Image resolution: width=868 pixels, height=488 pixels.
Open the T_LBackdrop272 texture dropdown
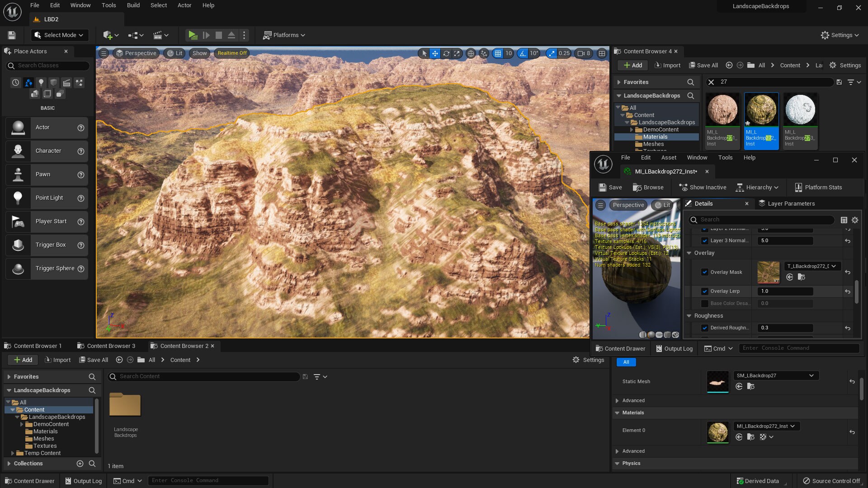(811, 266)
